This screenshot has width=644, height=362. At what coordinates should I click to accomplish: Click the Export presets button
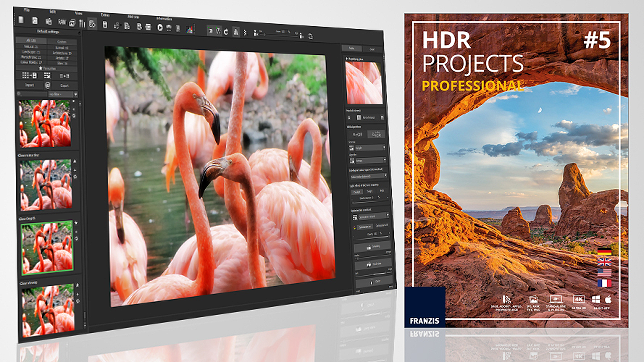(64, 85)
